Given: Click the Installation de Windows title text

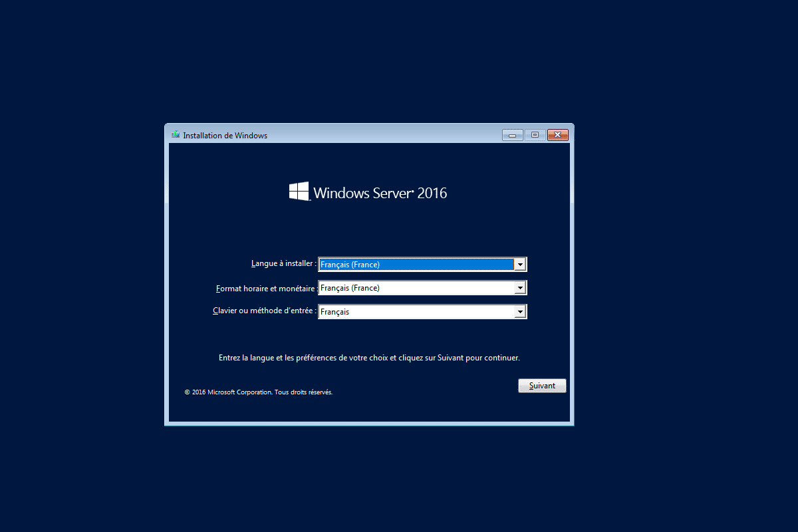Looking at the screenshot, I should coord(225,134).
